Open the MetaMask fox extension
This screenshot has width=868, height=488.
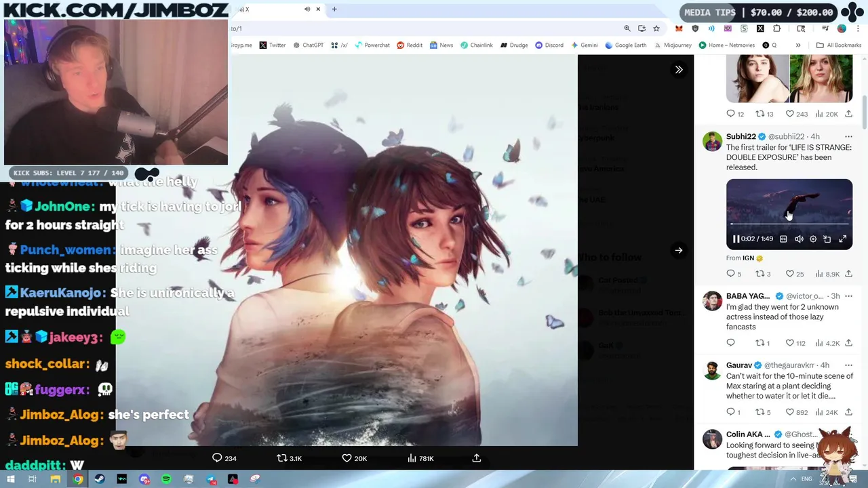point(679,28)
